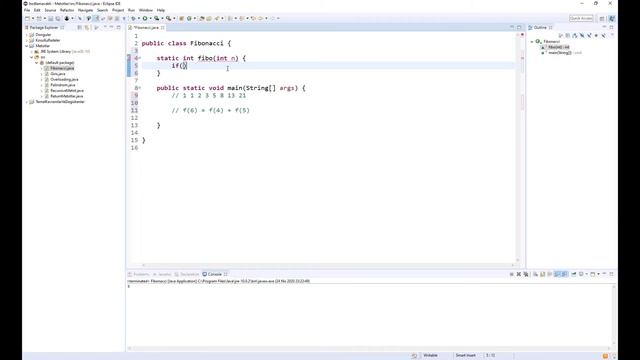Select Palindrom.java in Package Explorer
640x360 pixels.
(63, 85)
